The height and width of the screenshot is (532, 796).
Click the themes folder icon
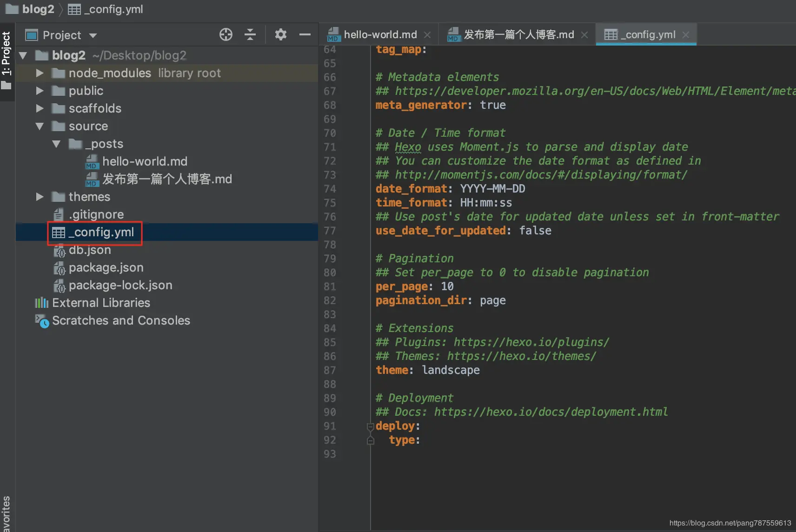coord(58,197)
